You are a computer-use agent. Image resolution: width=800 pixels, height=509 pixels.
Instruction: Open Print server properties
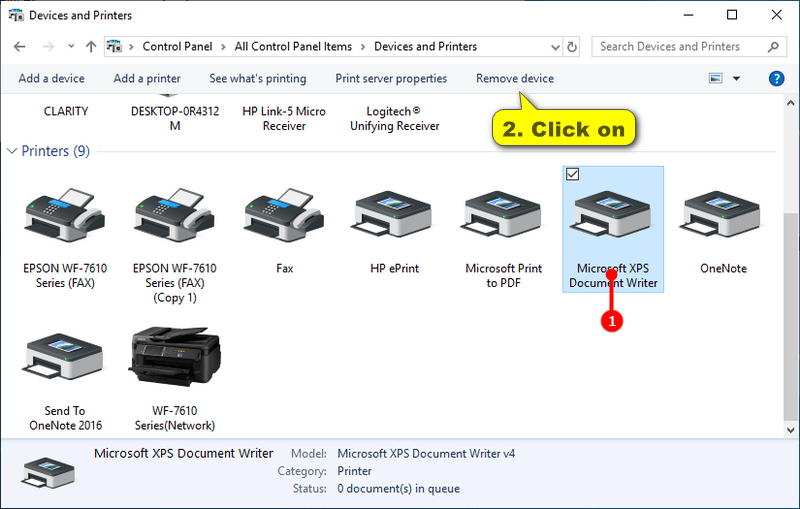point(391,79)
